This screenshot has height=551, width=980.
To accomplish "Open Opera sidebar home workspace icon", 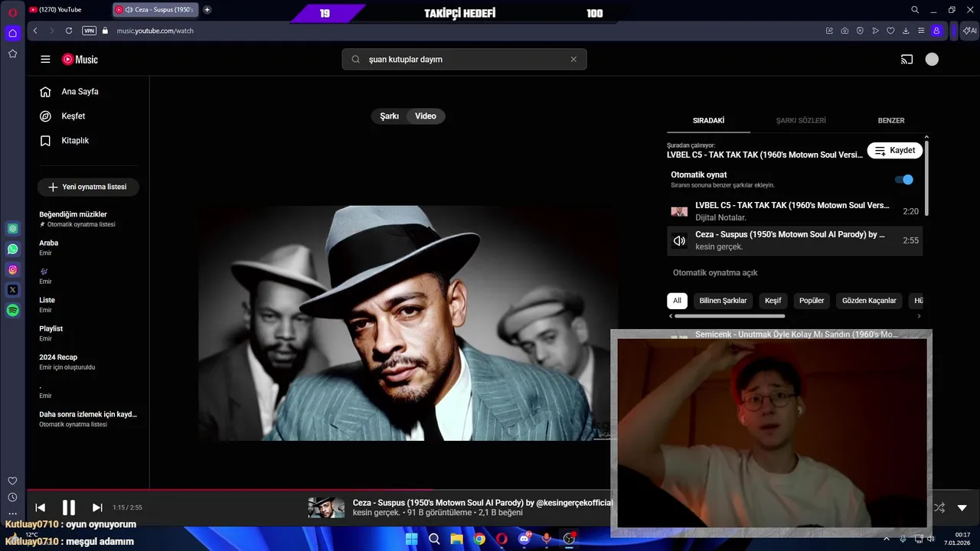I will (12, 33).
